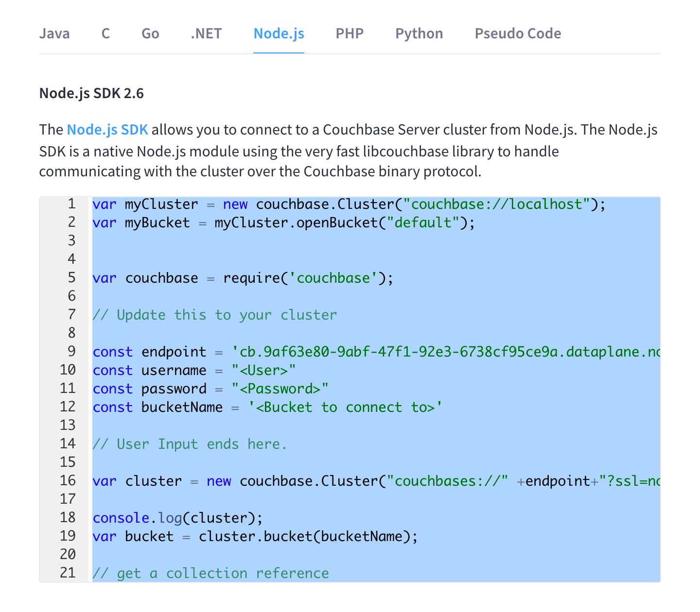Open the Pseudo Code tab

tap(518, 34)
